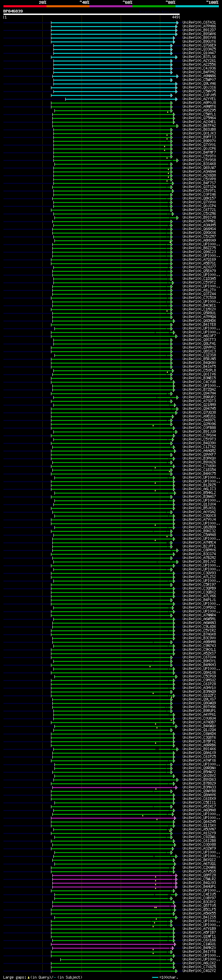Click the cyan alignment bar for A2YYE1
The width and height of the screenshot is (222, 980).
(x=121, y=99)
